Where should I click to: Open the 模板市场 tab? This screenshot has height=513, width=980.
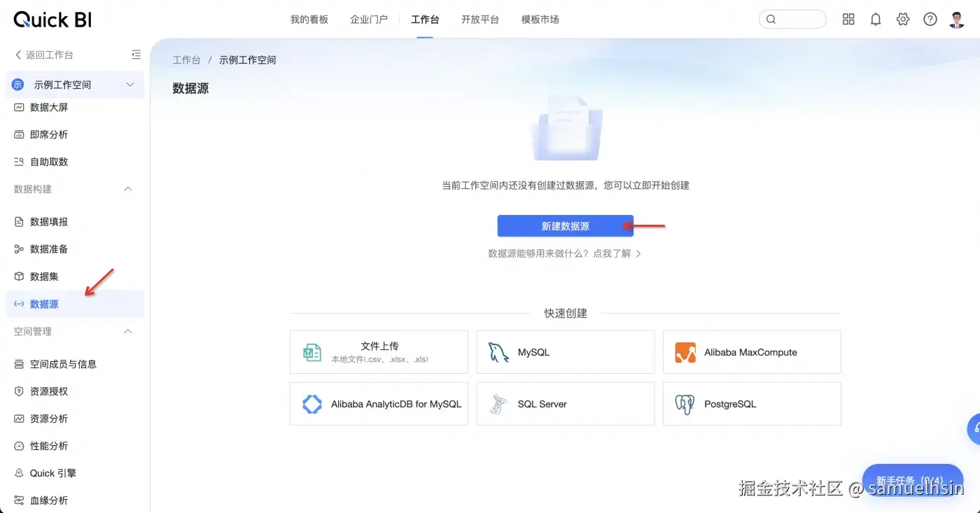coord(540,20)
